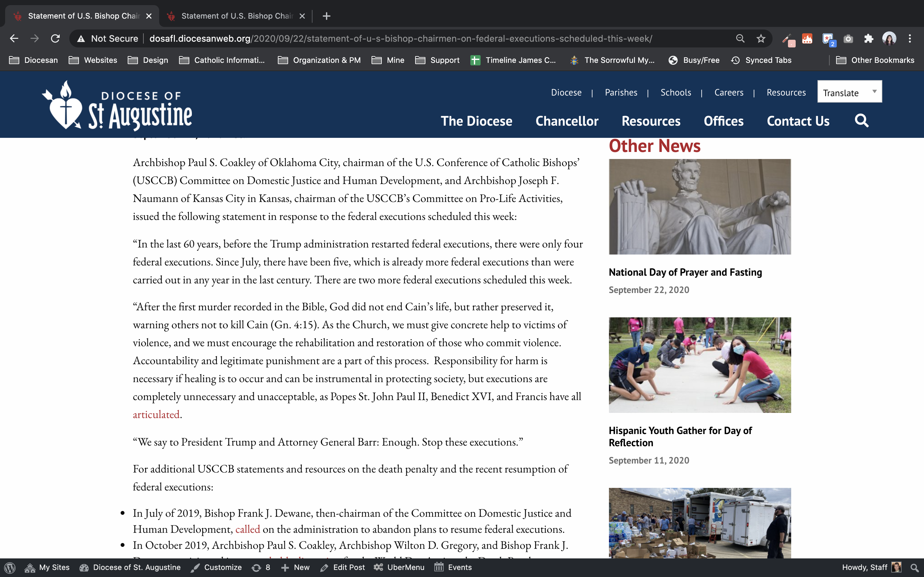Click the Diocese of St Augustine logo

117,106
